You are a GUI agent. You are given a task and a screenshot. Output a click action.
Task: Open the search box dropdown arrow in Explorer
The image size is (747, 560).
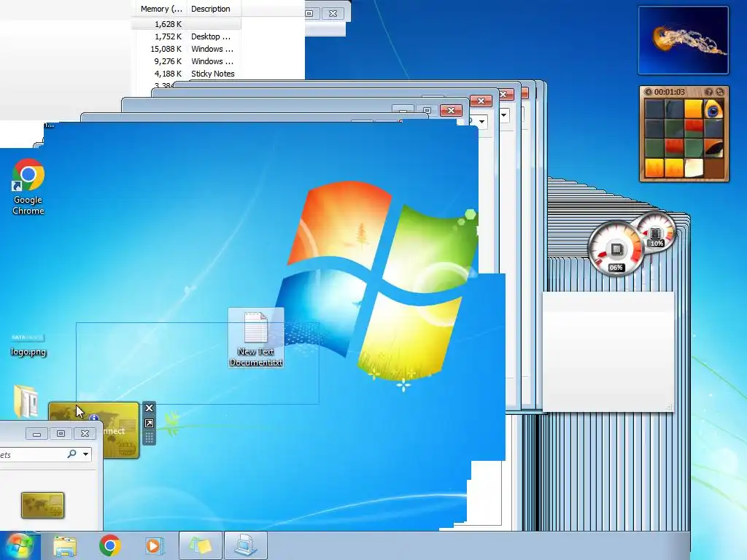[86, 454]
